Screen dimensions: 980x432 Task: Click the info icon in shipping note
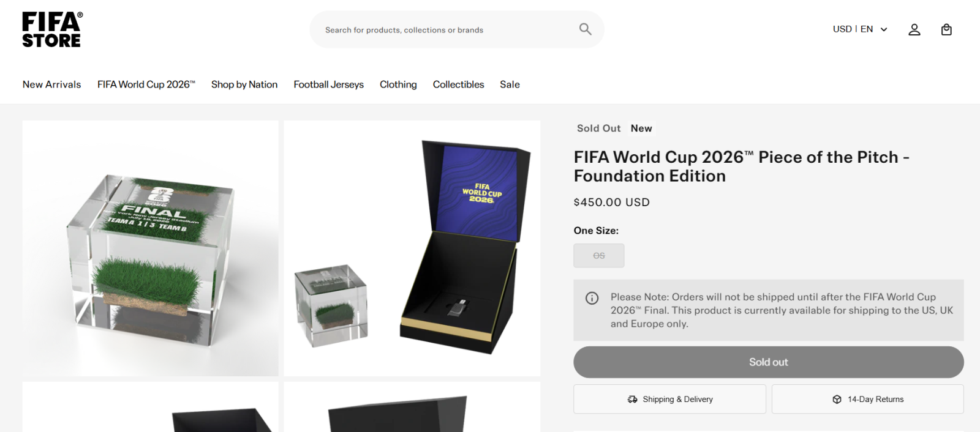(x=592, y=298)
